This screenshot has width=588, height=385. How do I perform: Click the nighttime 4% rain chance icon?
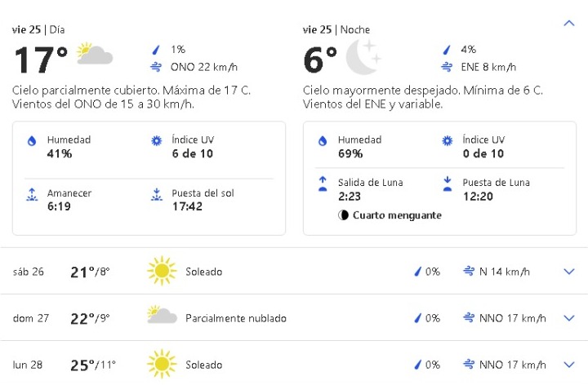446,49
